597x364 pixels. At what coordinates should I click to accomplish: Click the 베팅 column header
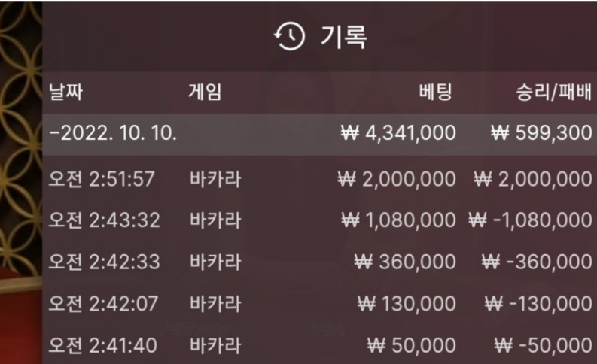tap(437, 93)
